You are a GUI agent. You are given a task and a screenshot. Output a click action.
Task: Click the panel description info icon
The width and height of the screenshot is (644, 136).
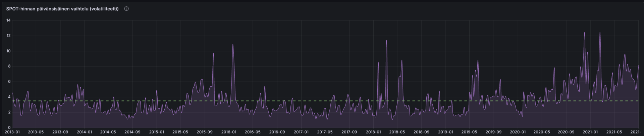(x=126, y=9)
